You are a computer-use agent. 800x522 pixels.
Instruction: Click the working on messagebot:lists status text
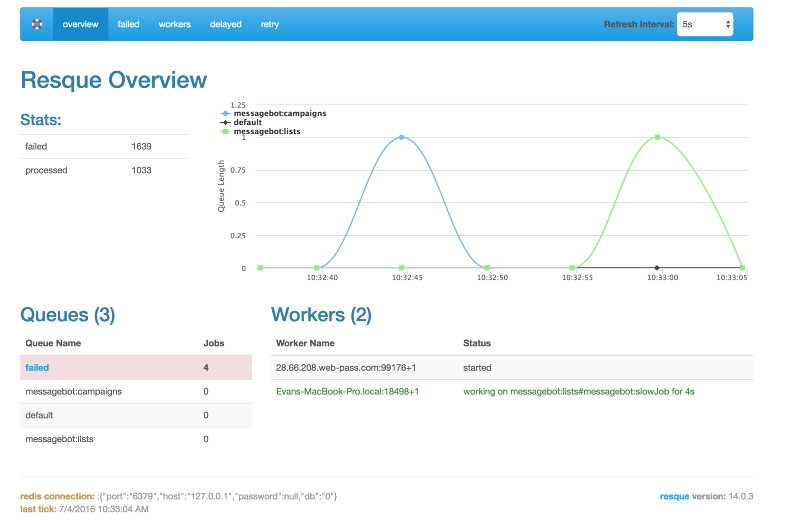coord(579,391)
